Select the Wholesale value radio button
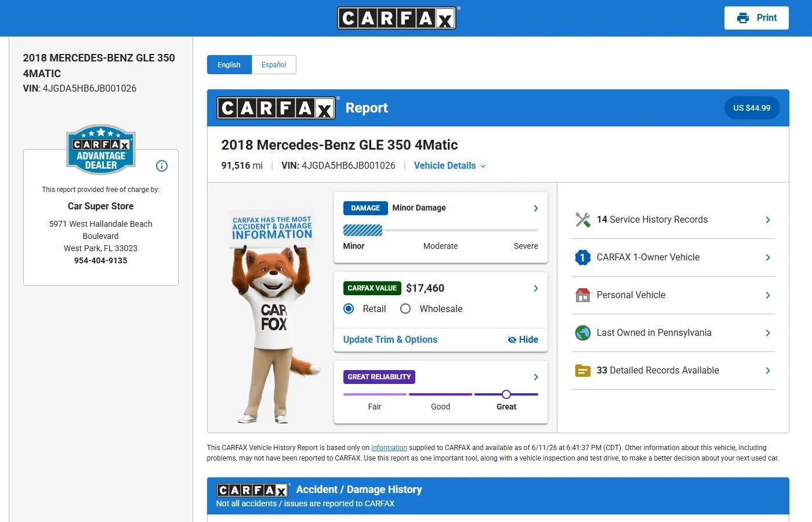Image resolution: width=812 pixels, height=522 pixels. 405,309
